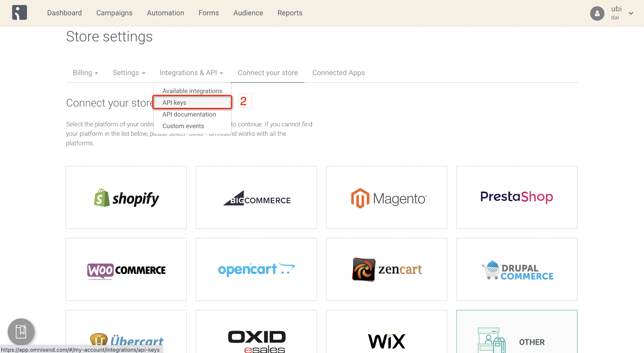This screenshot has height=353, width=644.
Task: Open the Automation section
Action: point(165,13)
